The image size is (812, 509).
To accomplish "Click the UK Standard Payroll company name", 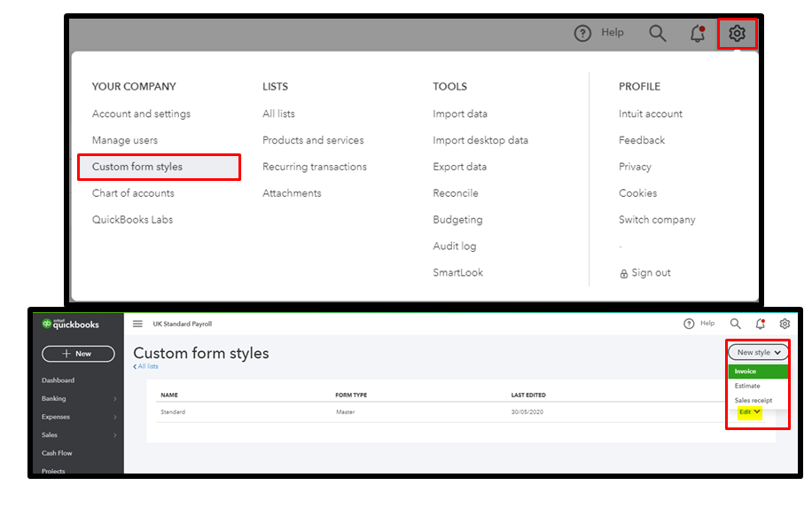I will point(183,324).
